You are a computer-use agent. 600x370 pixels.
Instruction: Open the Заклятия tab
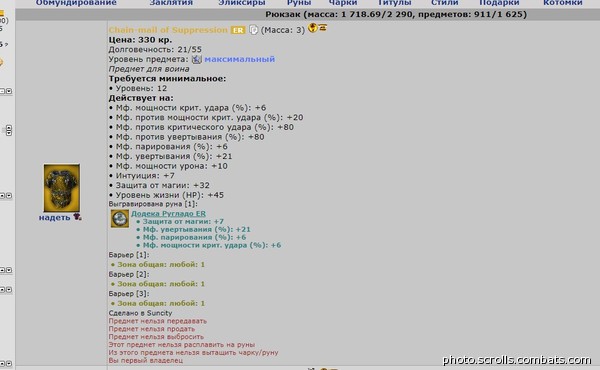pos(171,3)
